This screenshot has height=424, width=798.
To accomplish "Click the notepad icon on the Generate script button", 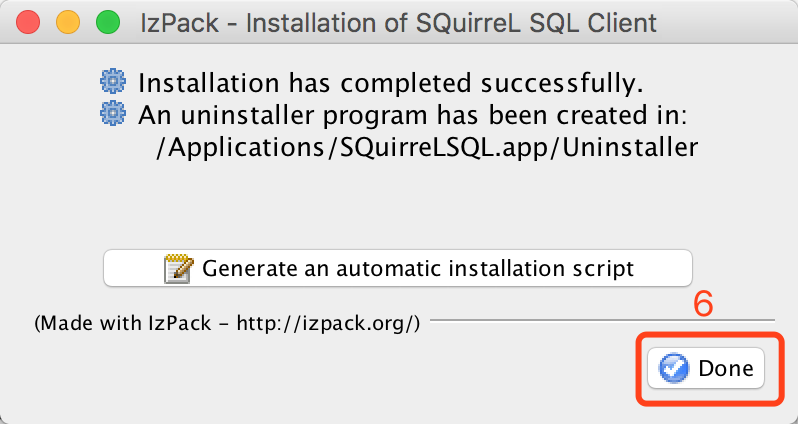I will click(x=179, y=268).
